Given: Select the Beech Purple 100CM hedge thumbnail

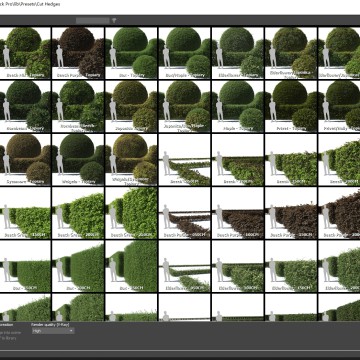Looking at the screenshot, I should tap(238, 213).
